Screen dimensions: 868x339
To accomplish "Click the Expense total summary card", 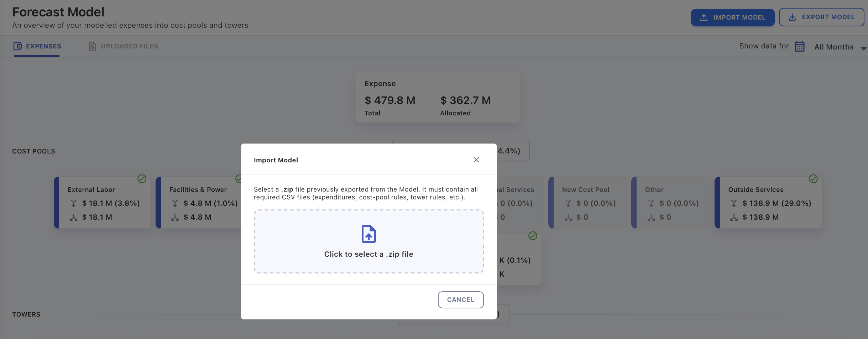I will tap(438, 97).
